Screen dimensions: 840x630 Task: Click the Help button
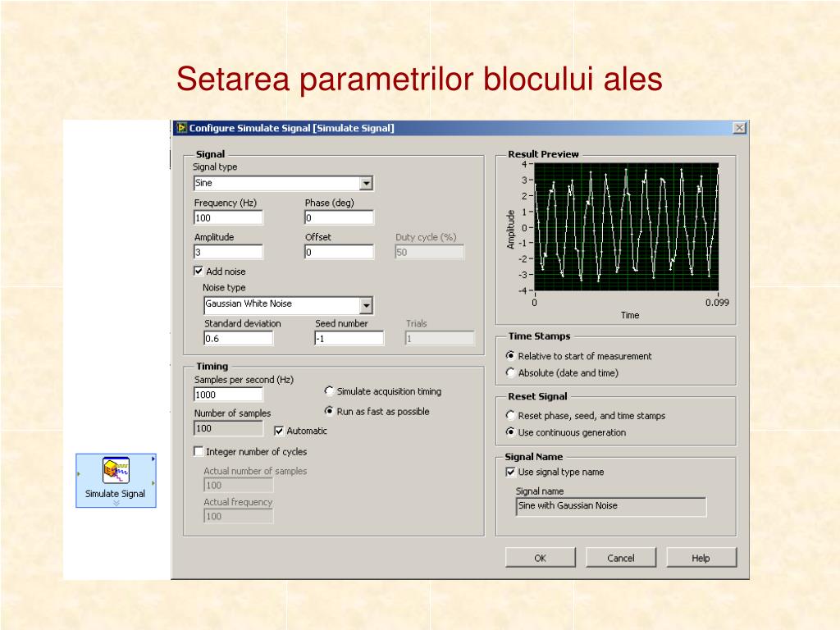[x=701, y=558]
